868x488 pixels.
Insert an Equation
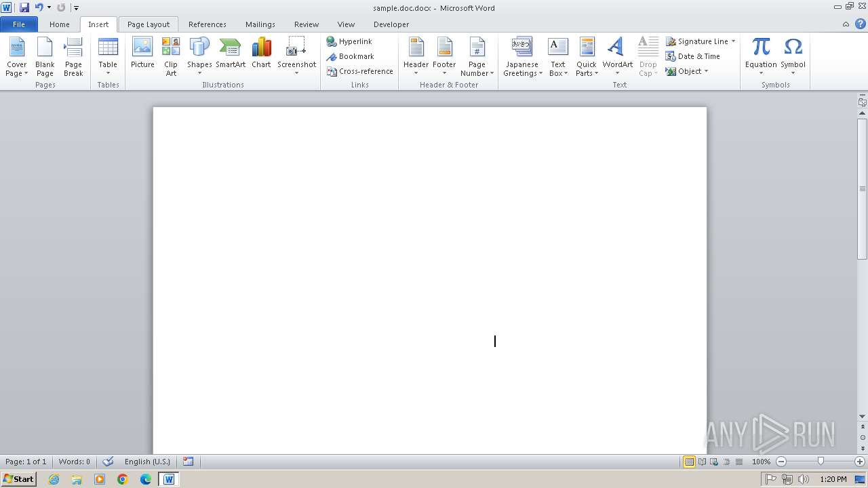pos(761,57)
